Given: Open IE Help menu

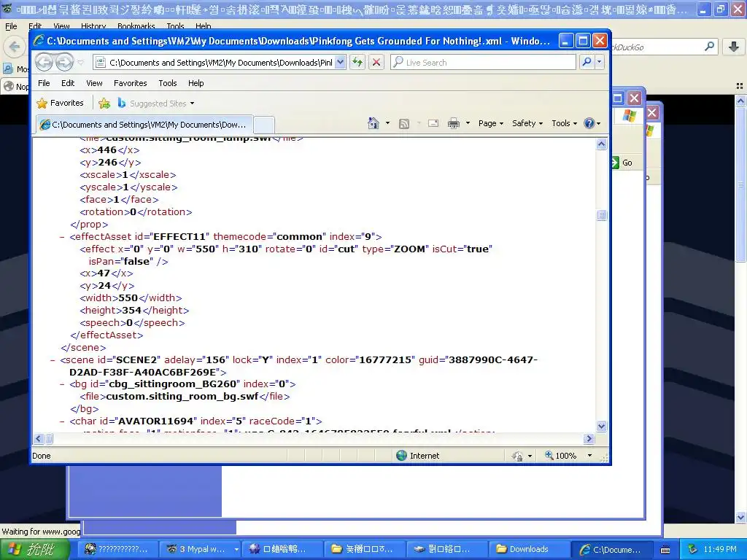Looking at the screenshot, I should (x=196, y=83).
